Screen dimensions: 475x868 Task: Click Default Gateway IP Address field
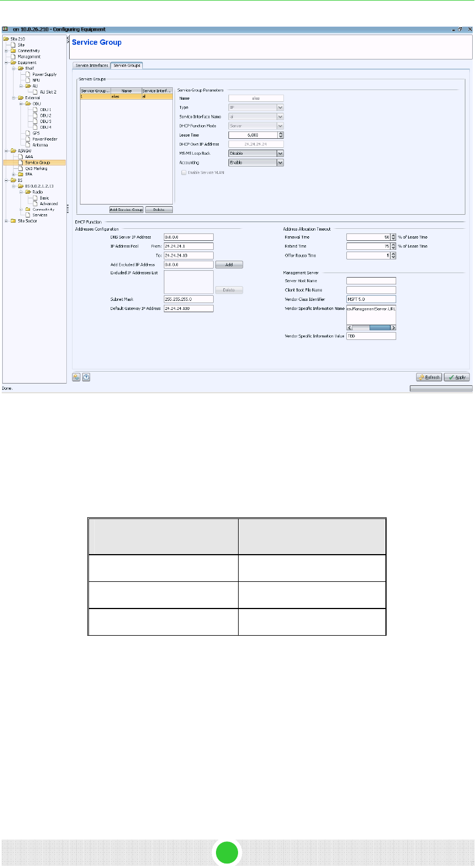click(x=188, y=308)
